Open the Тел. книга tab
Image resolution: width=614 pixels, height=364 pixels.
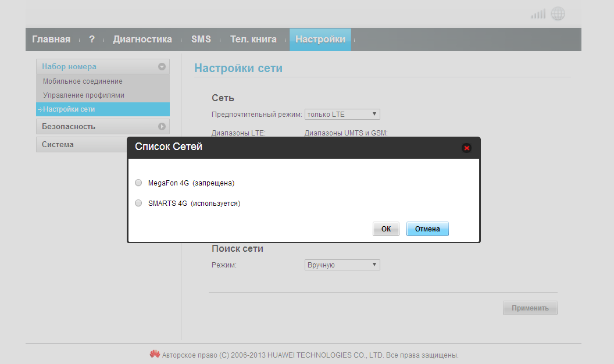click(x=253, y=39)
